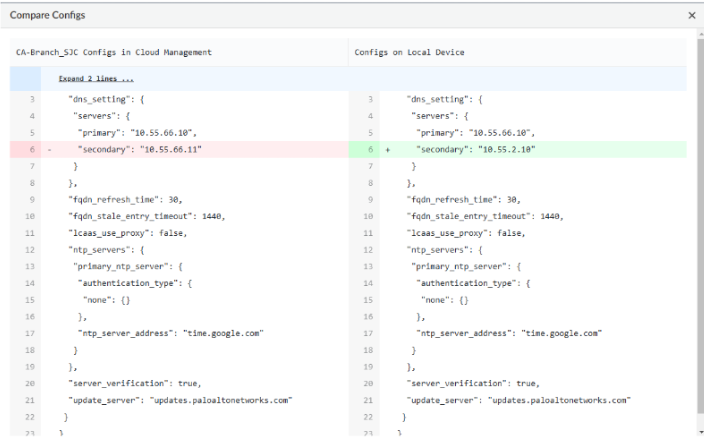Click authentication_type line in Cloud Management pane
Screen dimensions: 704x438
pyautogui.click(x=135, y=283)
